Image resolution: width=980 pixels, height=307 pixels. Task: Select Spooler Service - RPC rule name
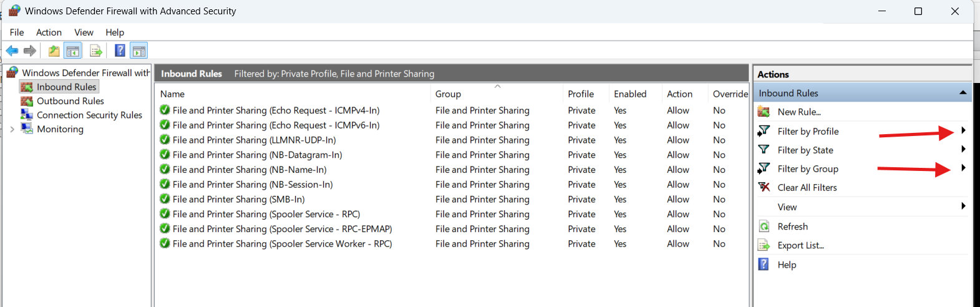pyautogui.click(x=266, y=214)
